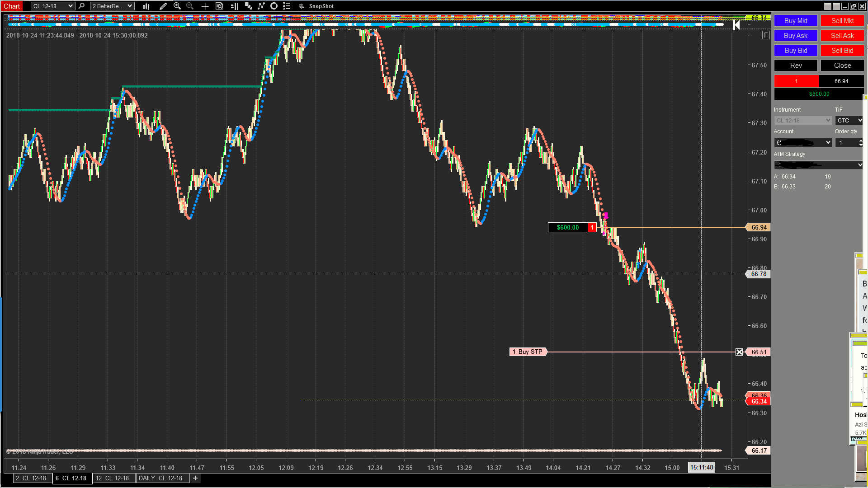
Task: Click the Sell Mkt button
Action: (842, 21)
